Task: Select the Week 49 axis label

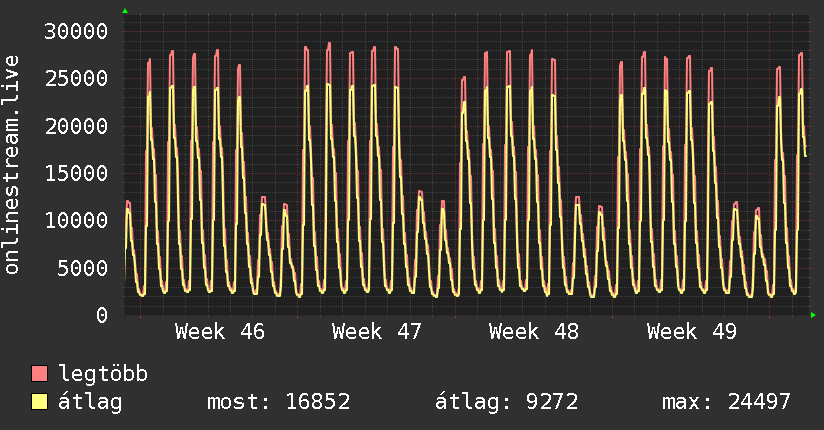Action: (691, 331)
